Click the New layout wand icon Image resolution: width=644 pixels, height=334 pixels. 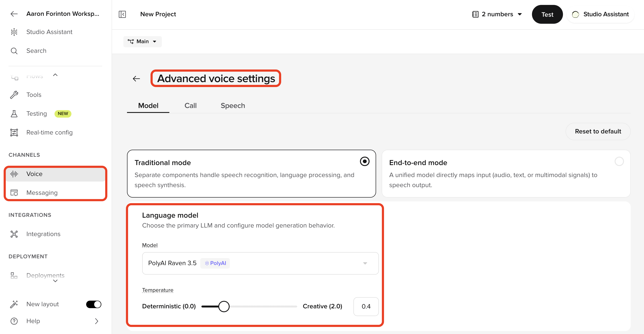pos(14,304)
